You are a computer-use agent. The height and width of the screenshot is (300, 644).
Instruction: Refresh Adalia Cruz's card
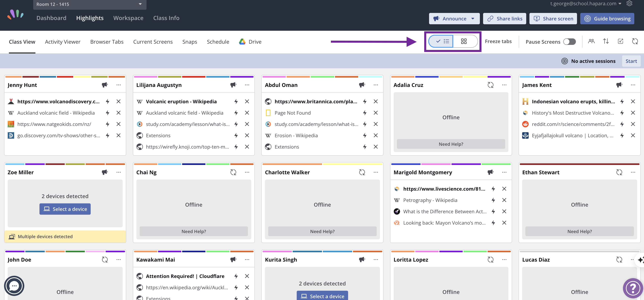click(491, 85)
